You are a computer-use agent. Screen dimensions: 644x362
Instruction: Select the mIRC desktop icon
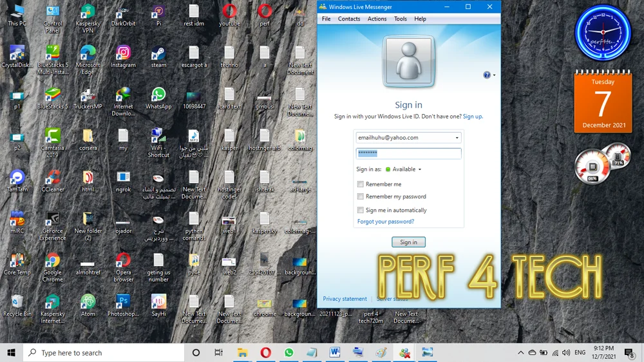(17, 223)
